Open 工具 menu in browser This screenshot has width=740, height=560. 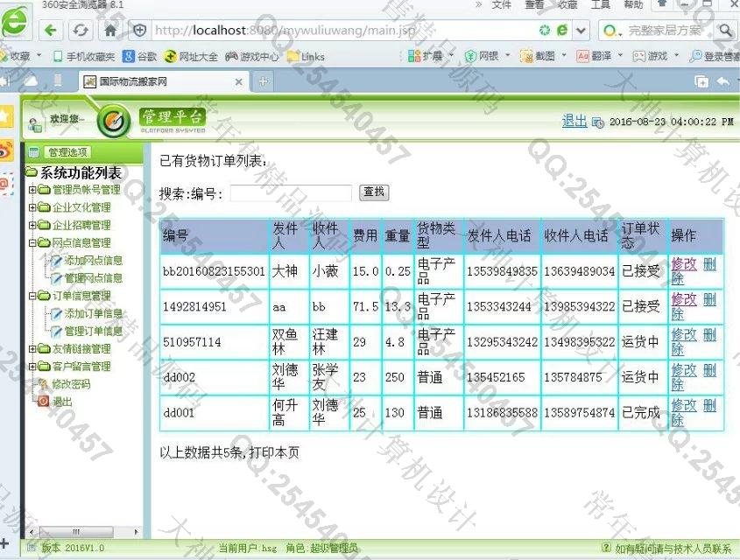600,4
